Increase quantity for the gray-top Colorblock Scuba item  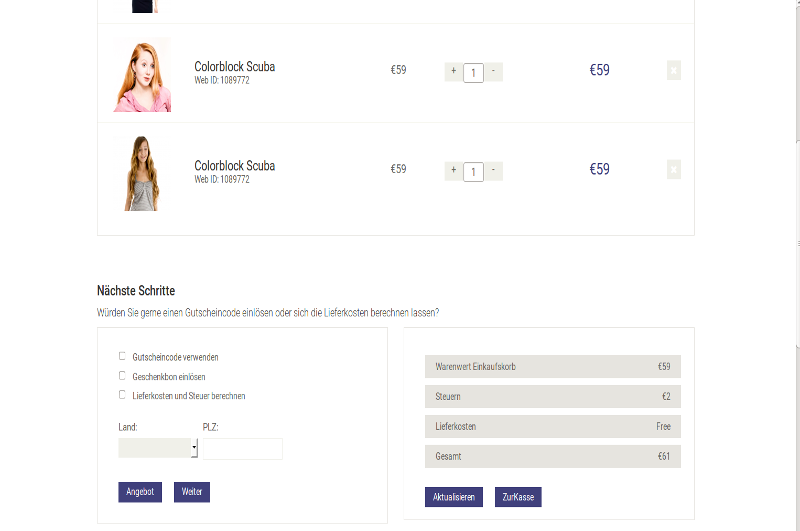(453, 170)
